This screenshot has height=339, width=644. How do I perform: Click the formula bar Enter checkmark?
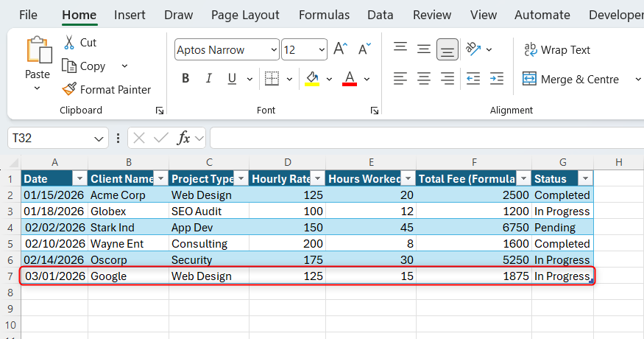click(160, 138)
